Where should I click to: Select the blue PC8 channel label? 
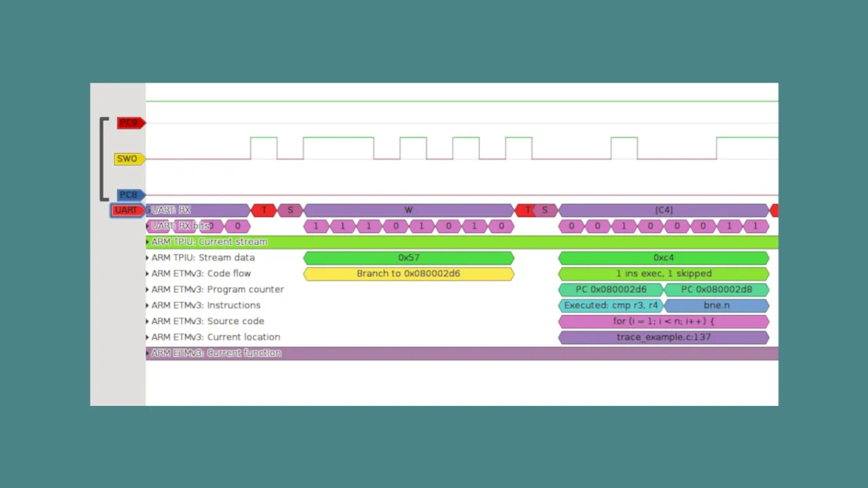click(x=130, y=195)
